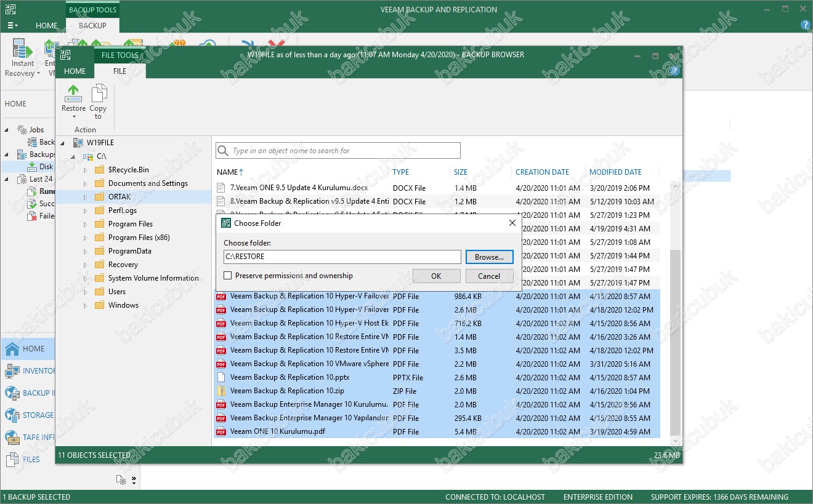Click the Veeam logo icon in Backup Browser
This screenshot has height=504, width=813.
(x=65, y=55)
